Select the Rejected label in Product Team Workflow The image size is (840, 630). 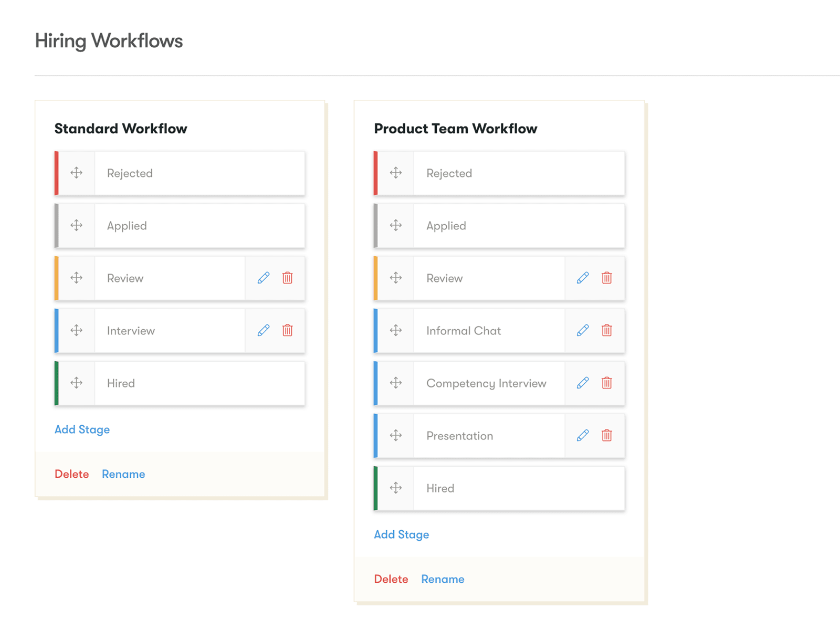[449, 173]
